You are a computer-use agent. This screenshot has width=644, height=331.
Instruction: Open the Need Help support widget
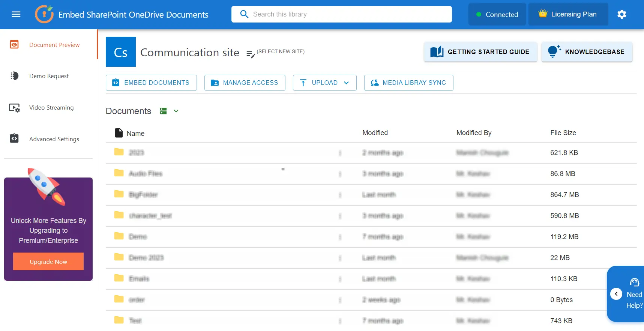tap(634, 294)
